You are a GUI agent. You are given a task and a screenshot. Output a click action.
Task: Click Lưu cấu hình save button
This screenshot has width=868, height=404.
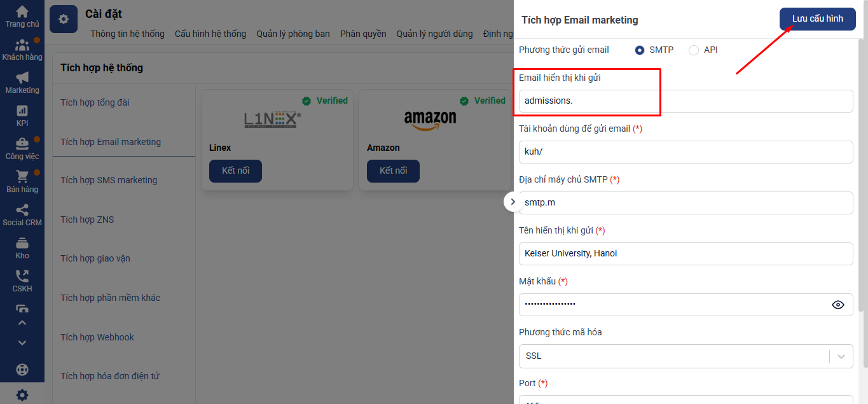(817, 19)
